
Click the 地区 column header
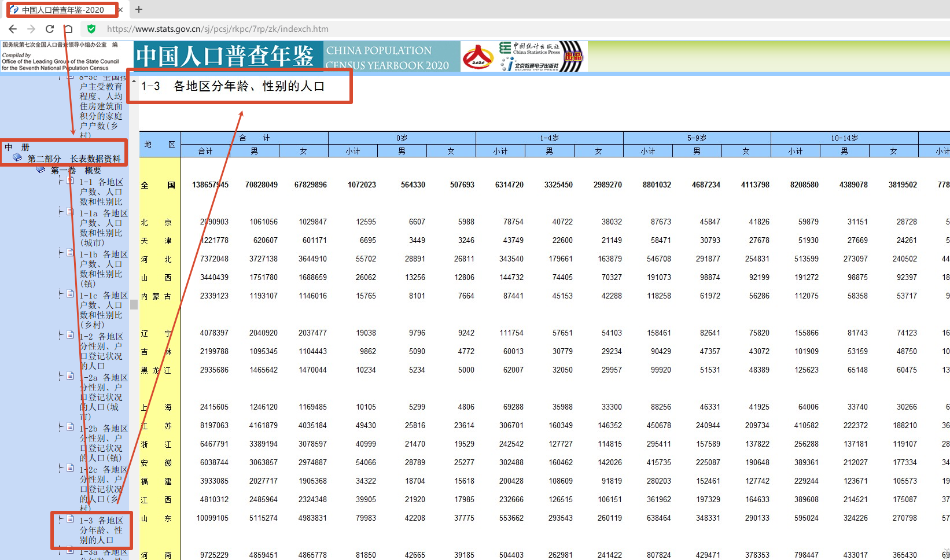pyautogui.click(x=160, y=144)
